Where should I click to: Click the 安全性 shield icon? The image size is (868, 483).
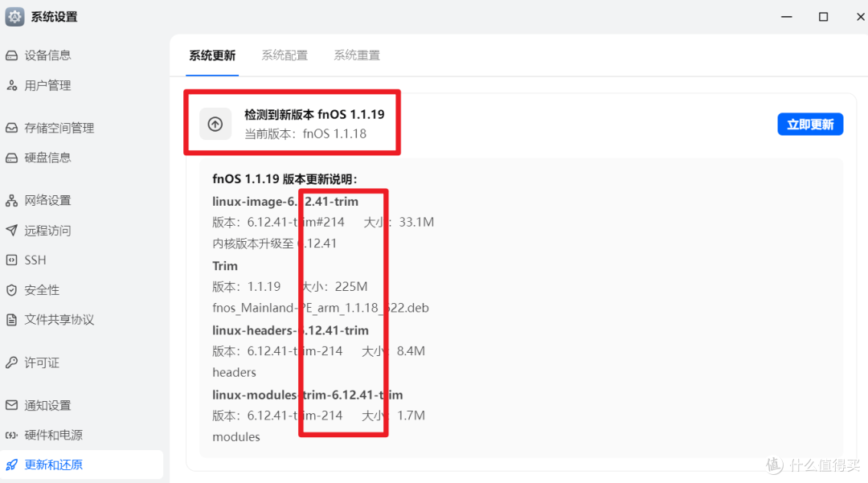coord(11,290)
